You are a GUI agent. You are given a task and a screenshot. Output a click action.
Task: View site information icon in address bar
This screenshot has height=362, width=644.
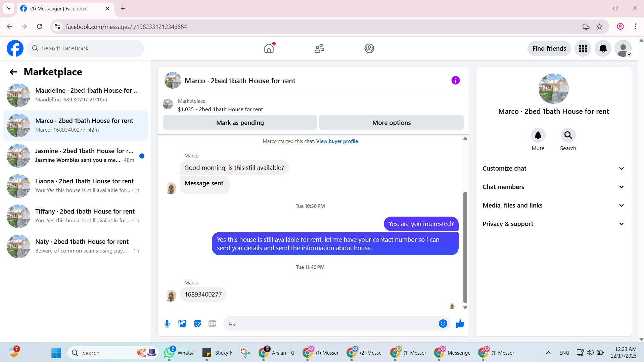[58, 27]
